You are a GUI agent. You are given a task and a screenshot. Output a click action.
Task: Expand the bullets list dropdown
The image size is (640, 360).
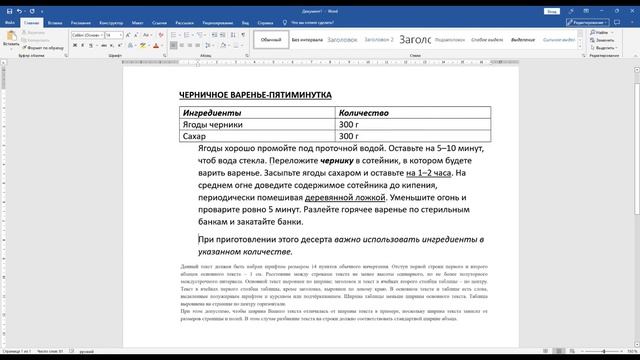(x=179, y=35)
